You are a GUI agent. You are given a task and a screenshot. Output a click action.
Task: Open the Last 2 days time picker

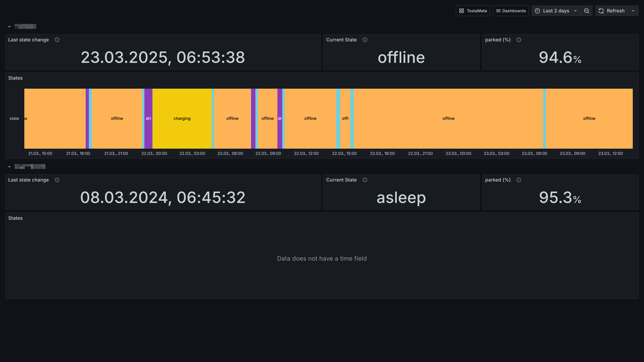point(556,11)
